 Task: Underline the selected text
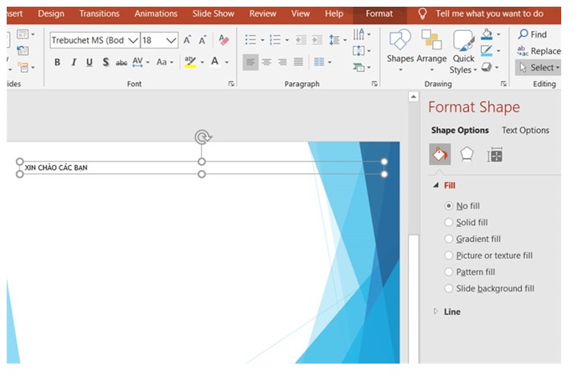[x=89, y=62]
